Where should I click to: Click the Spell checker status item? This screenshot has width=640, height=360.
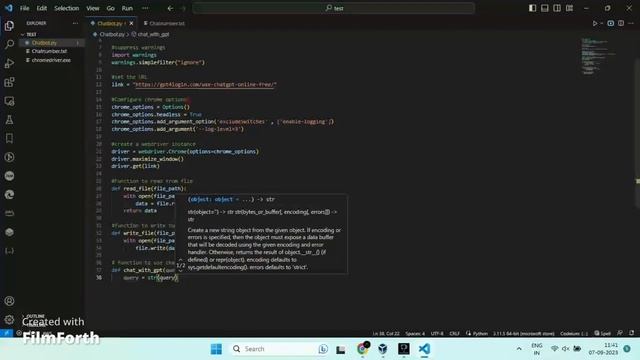[x=602, y=333]
